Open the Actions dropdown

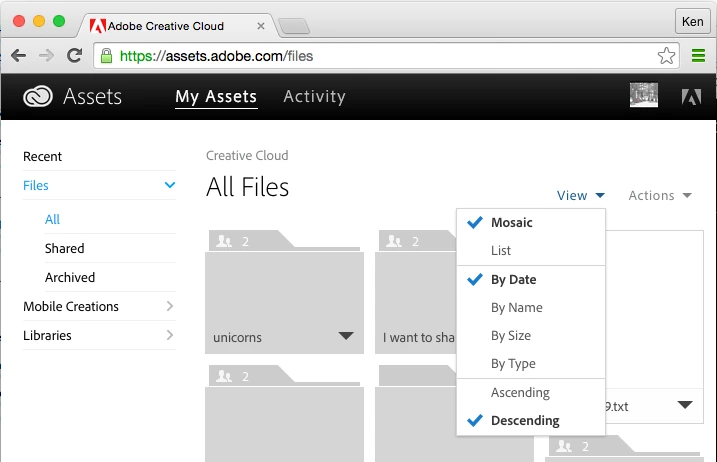coord(660,195)
